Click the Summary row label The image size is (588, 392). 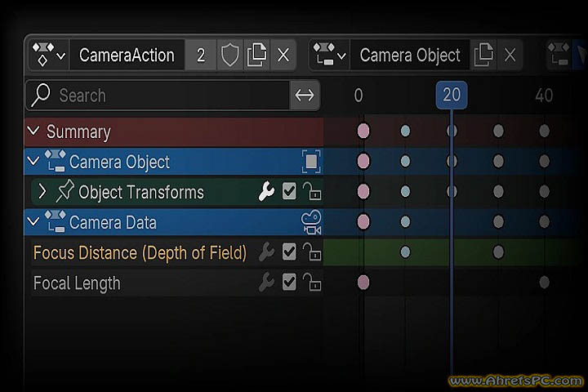point(78,132)
